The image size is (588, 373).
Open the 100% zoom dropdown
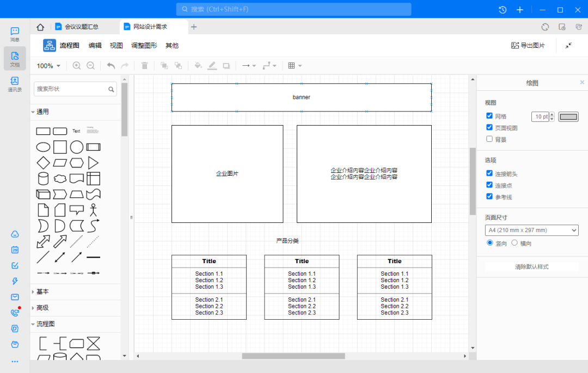point(48,66)
